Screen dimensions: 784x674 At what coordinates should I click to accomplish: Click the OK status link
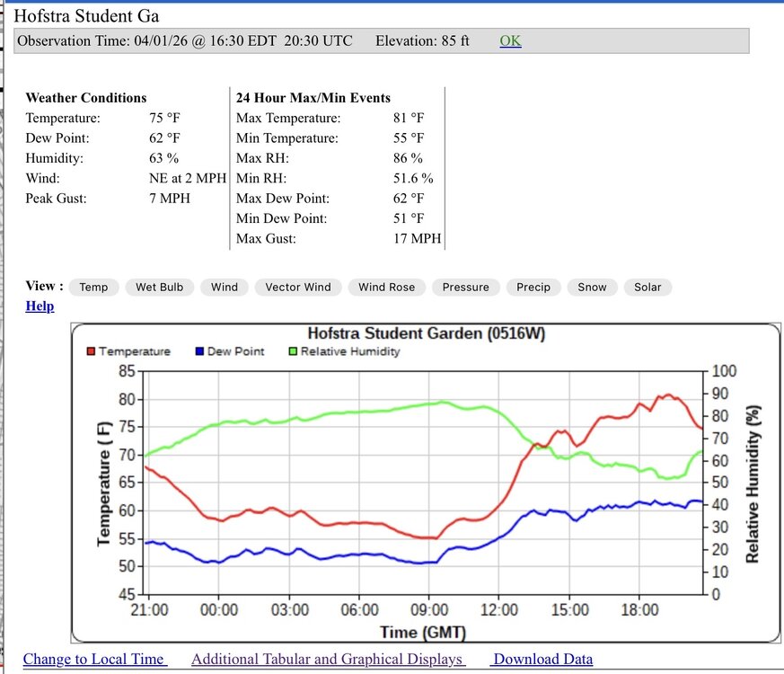point(510,41)
